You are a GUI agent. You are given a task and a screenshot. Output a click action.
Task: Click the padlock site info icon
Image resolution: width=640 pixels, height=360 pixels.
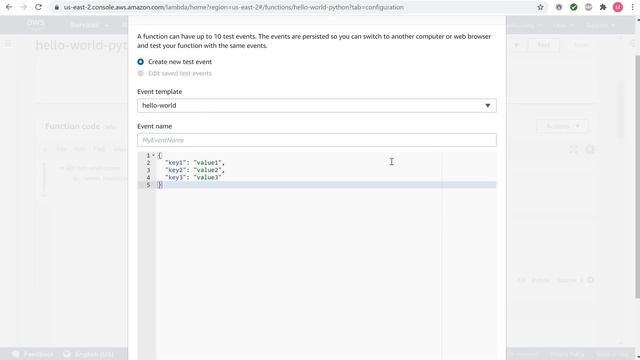[57, 7]
